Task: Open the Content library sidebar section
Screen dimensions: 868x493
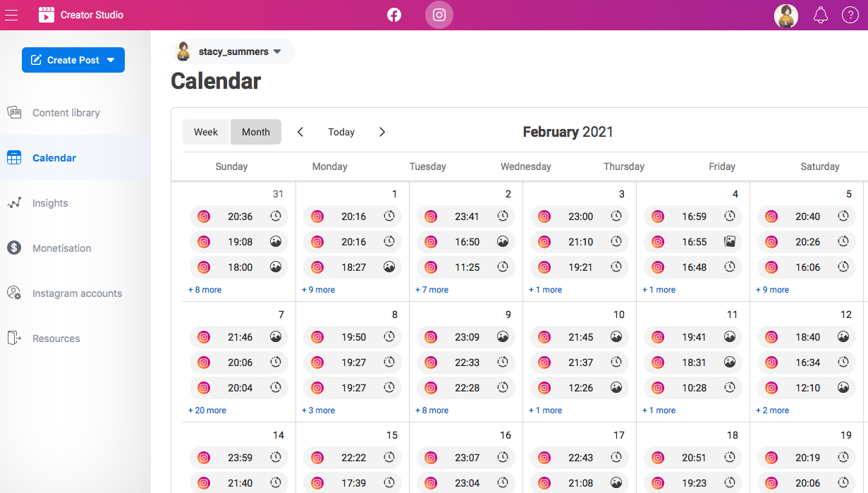Action: point(66,112)
